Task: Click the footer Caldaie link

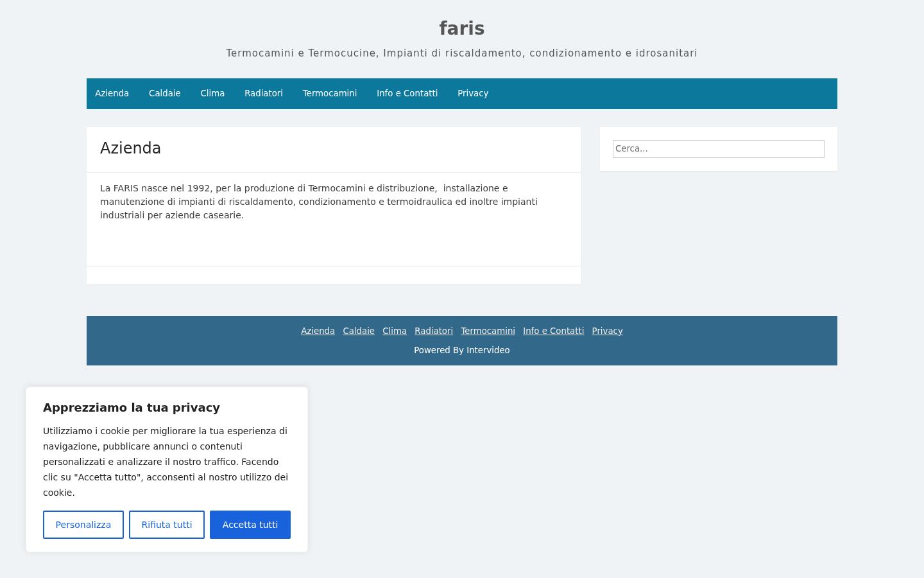Action: pyautogui.click(x=359, y=331)
